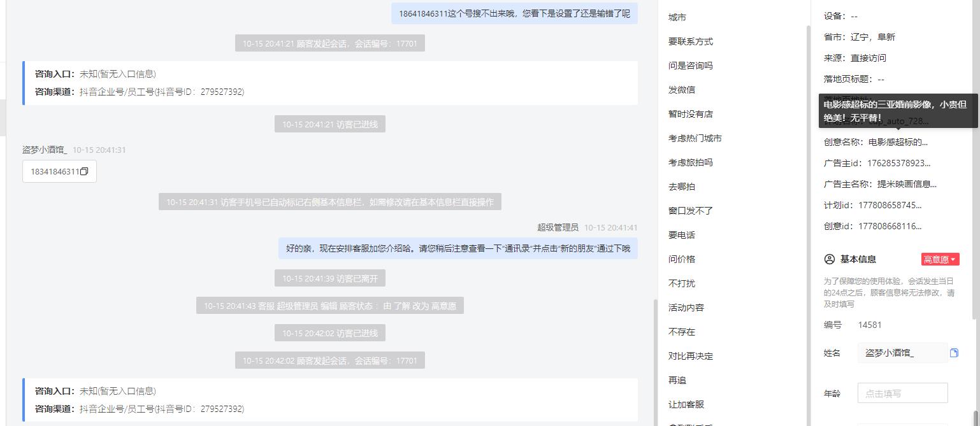This screenshot has height=426, width=980.
Task: Copy the customer name icon
Action: tap(954, 353)
